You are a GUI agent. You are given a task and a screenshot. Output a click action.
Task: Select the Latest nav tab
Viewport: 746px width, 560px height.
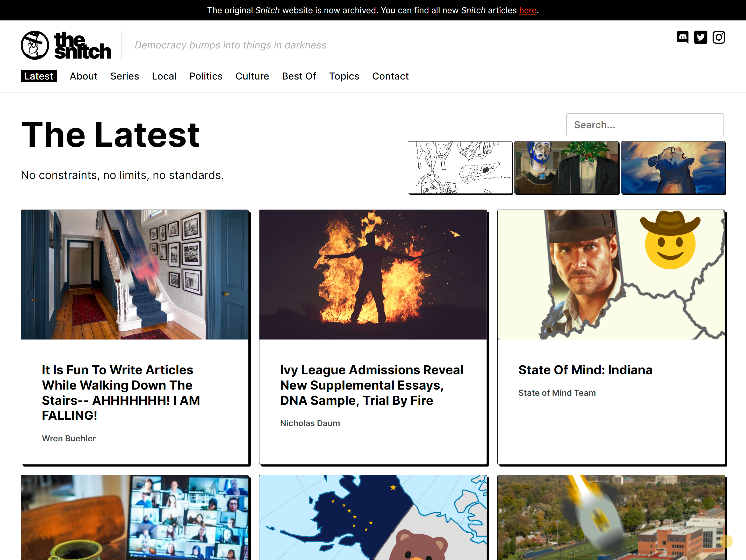[39, 76]
